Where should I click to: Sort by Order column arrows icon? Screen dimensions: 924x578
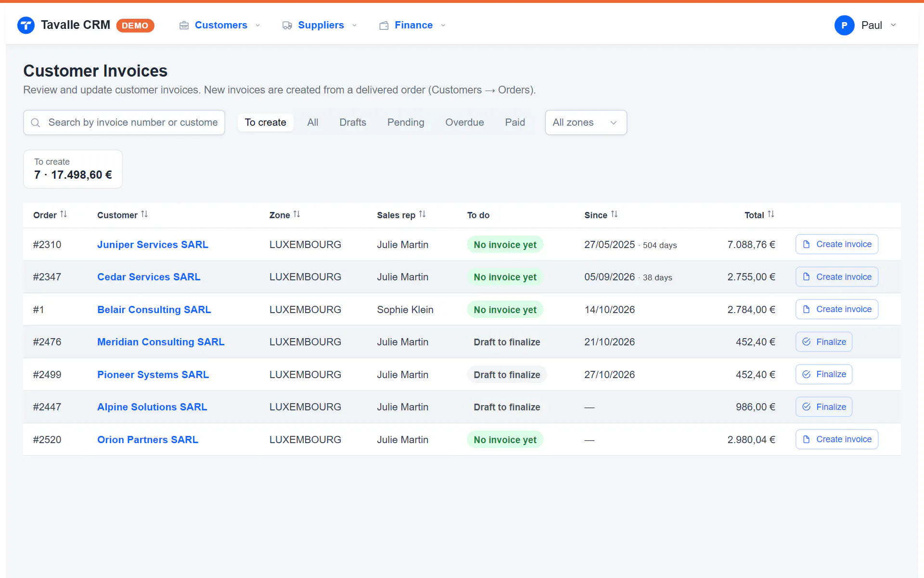pyautogui.click(x=64, y=214)
